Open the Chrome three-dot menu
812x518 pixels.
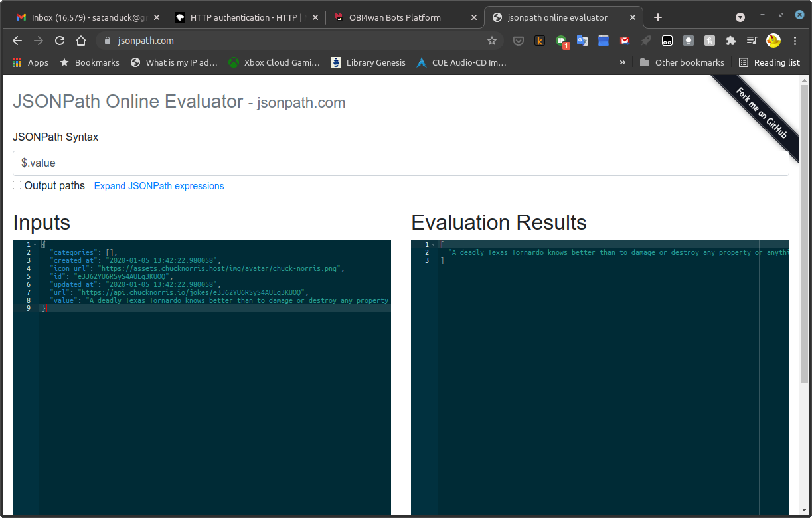click(795, 41)
